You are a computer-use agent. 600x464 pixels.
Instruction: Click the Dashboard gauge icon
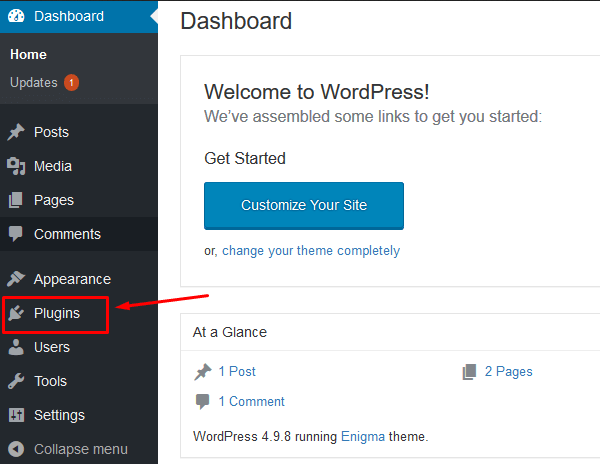coord(16,16)
